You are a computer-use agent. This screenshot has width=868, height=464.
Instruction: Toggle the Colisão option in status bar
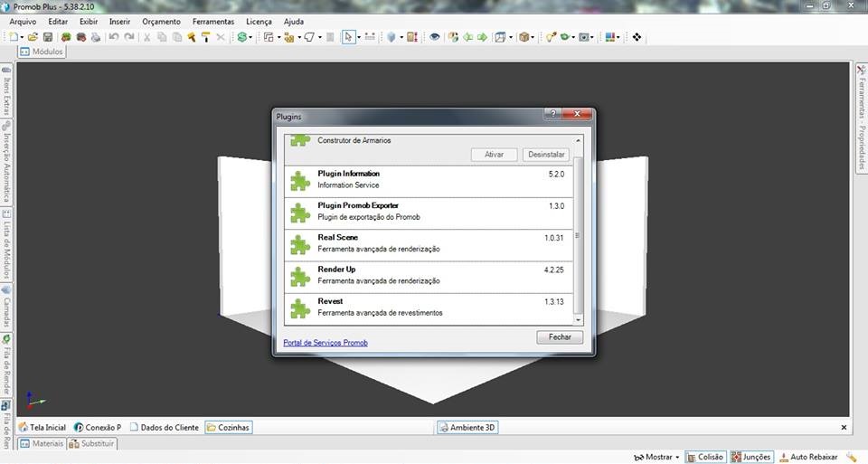tap(705, 457)
